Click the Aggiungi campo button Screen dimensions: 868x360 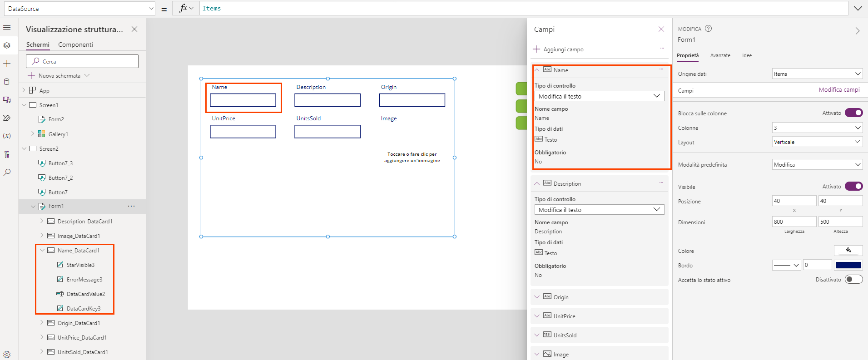pos(559,49)
